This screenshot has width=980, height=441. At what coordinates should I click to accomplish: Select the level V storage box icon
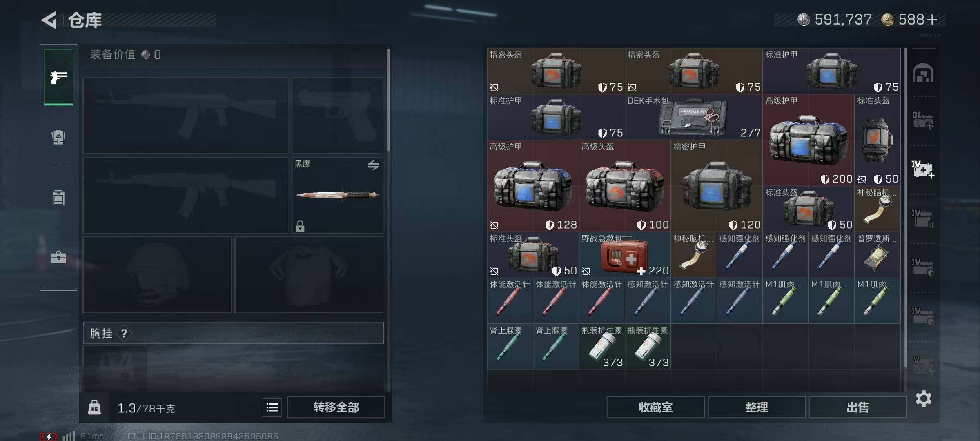(923, 365)
